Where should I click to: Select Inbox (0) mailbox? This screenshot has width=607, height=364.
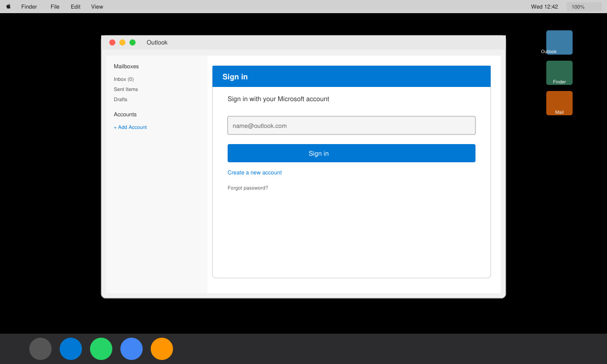pyautogui.click(x=123, y=79)
